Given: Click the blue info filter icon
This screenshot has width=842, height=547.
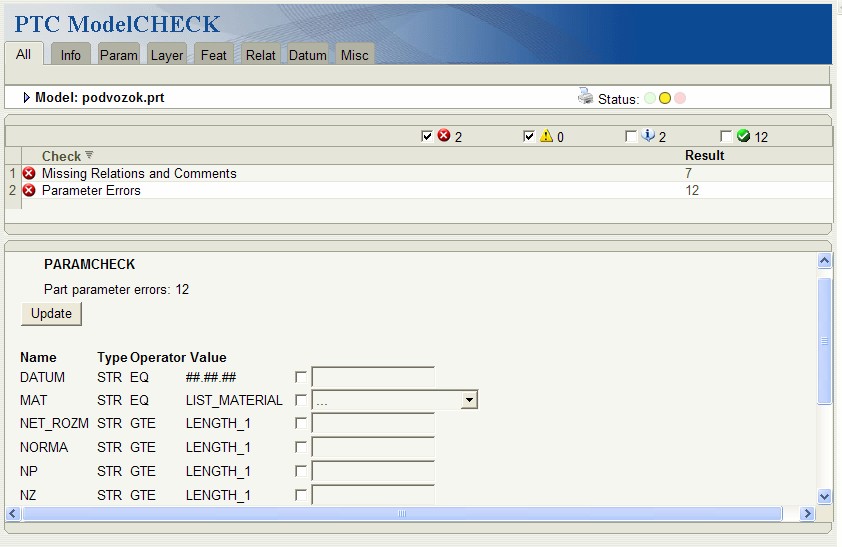Looking at the screenshot, I should tap(648, 135).
